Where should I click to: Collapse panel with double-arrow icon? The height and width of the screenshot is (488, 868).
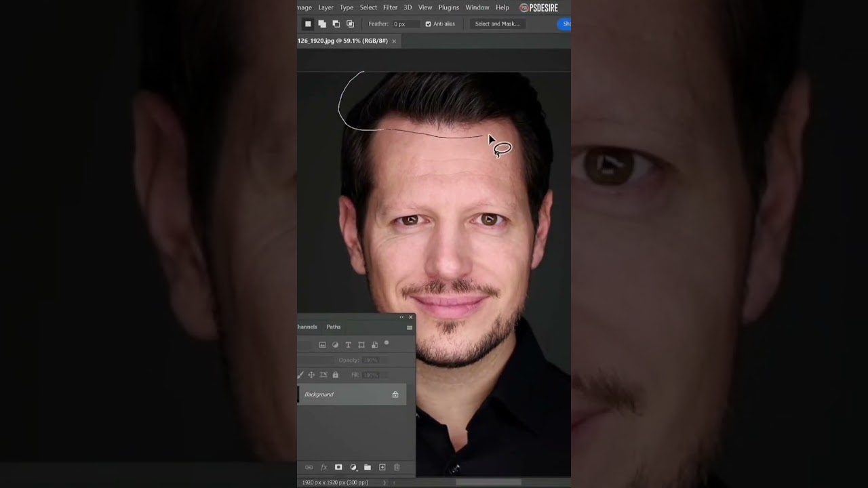tap(401, 317)
